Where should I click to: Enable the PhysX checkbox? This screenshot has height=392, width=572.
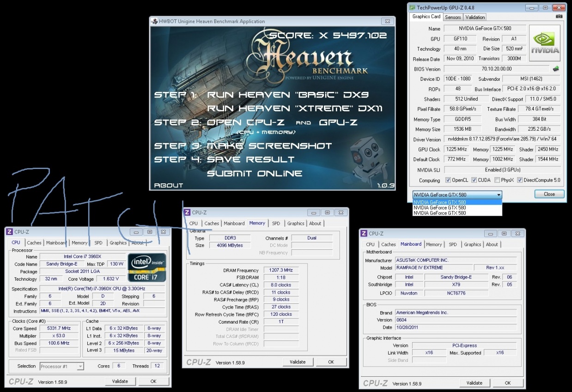(x=497, y=180)
